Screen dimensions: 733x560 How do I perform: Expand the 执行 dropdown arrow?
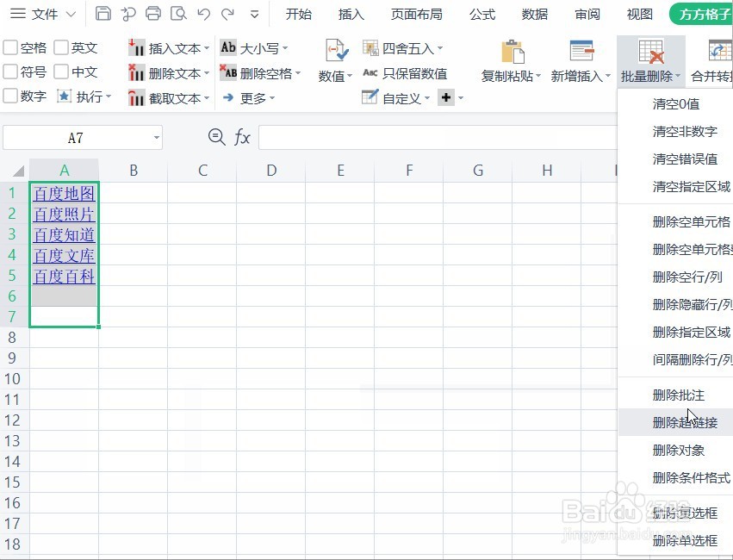pyautogui.click(x=109, y=96)
